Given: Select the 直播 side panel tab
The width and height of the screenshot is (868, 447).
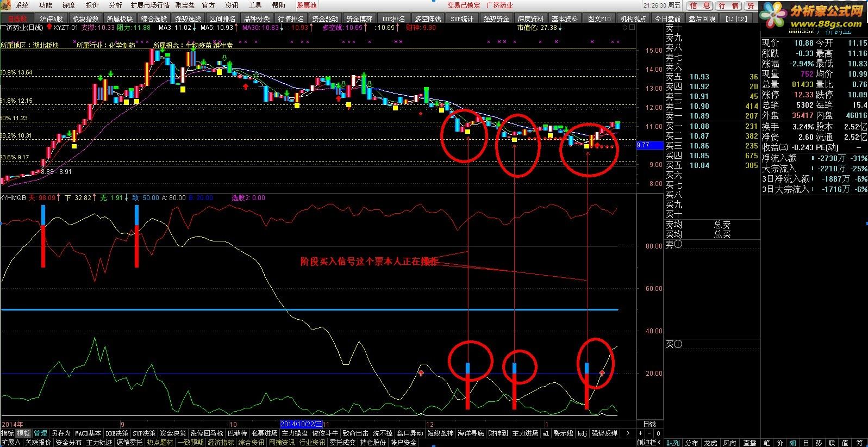Looking at the screenshot, I should click(750, 443).
